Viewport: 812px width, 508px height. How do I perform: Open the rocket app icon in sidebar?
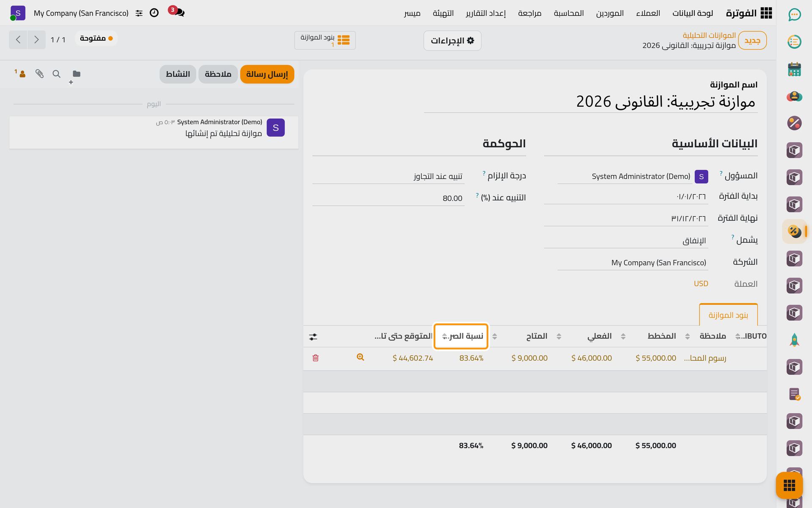(x=794, y=340)
